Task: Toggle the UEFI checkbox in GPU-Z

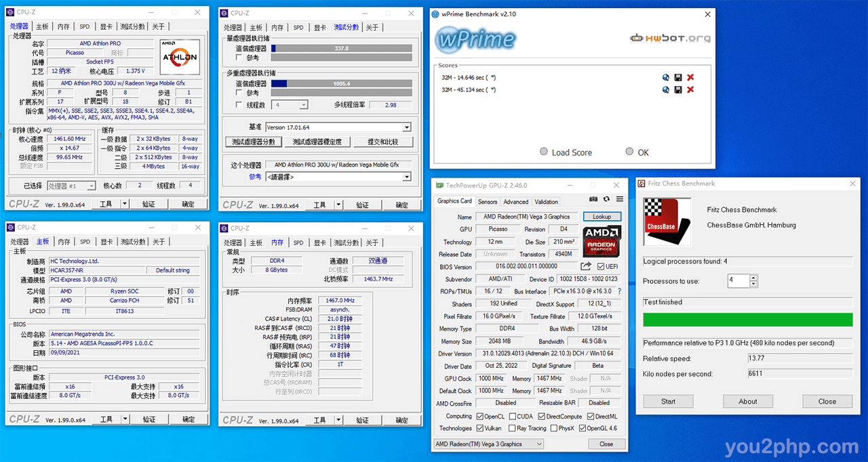Action: point(601,267)
